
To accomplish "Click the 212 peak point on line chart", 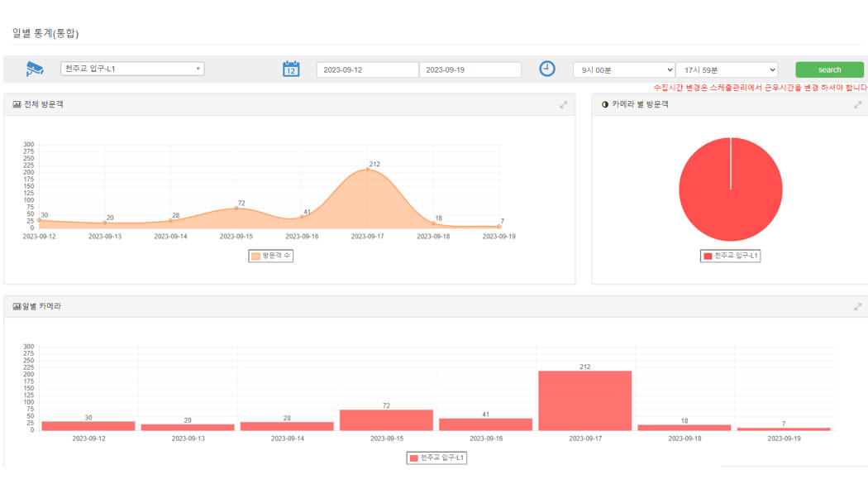I will (x=368, y=170).
